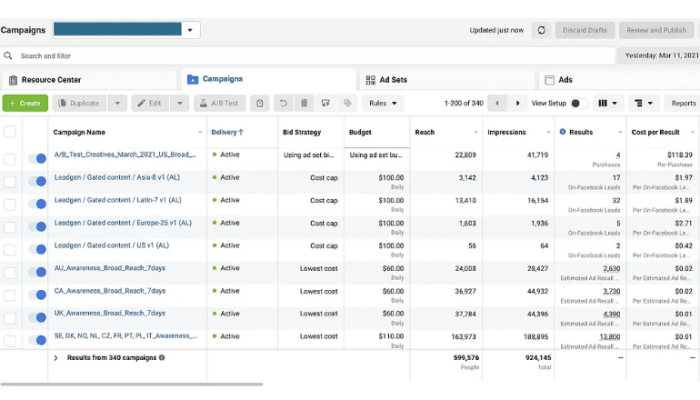Click the tag icon in the toolbar

point(346,103)
